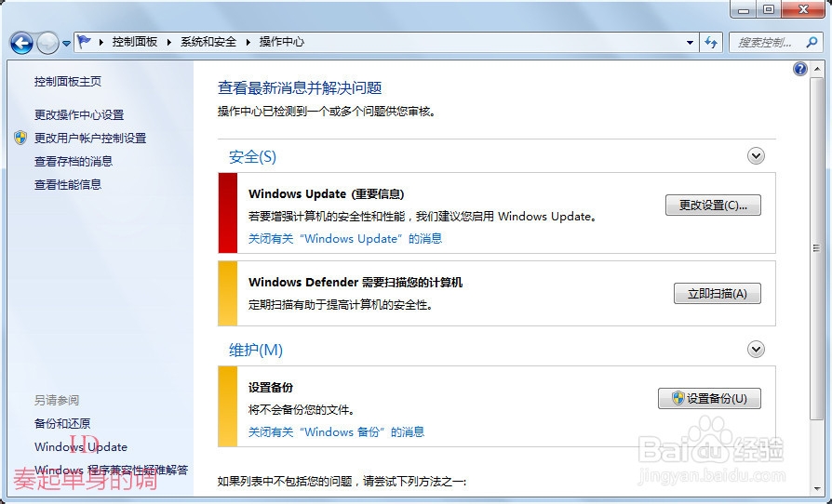Maximize the Action Center window
Screen dimensions: 832x504
point(769,9)
